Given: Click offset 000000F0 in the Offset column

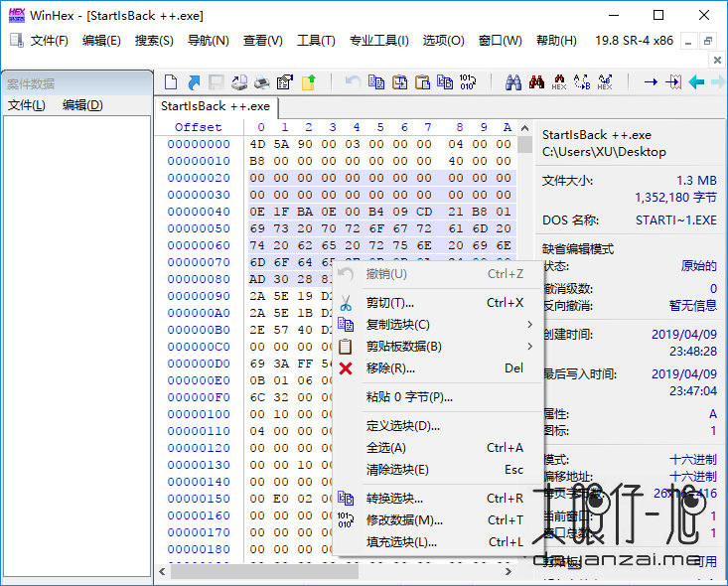Looking at the screenshot, I should (199, 397).
